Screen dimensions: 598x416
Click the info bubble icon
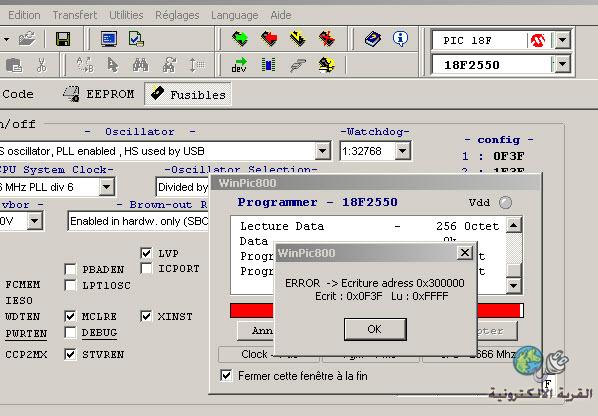pyautogui.click(x=400, y=39)
